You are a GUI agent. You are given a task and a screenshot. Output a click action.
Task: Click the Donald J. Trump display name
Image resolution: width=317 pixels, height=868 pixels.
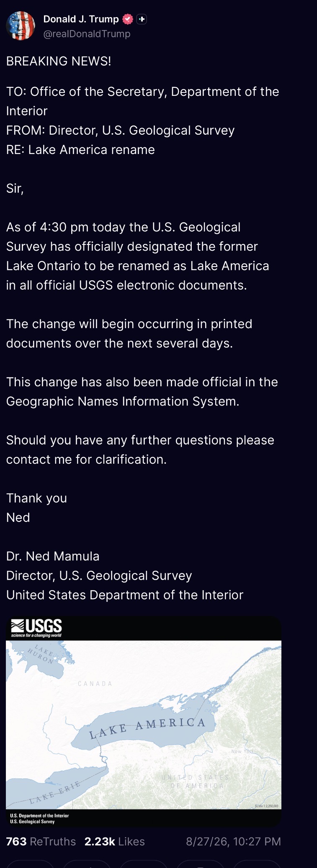click(81, 19)
